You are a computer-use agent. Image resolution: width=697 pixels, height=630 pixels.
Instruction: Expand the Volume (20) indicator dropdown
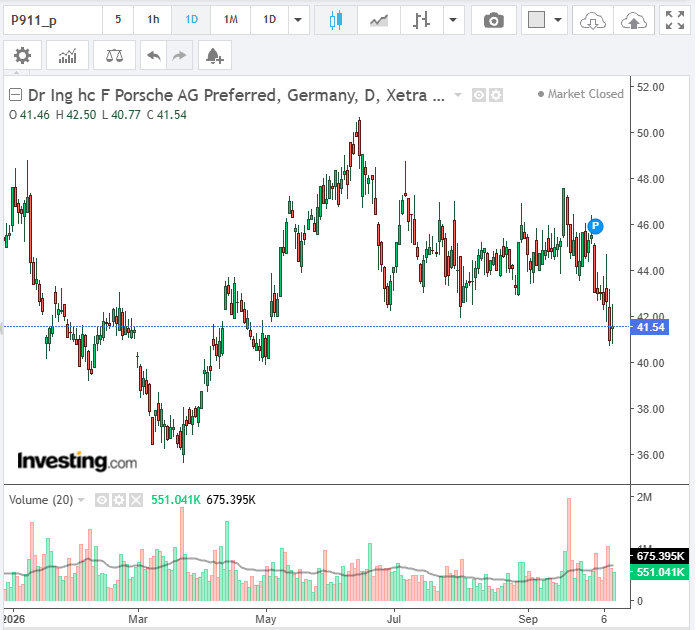pos(81,500)
